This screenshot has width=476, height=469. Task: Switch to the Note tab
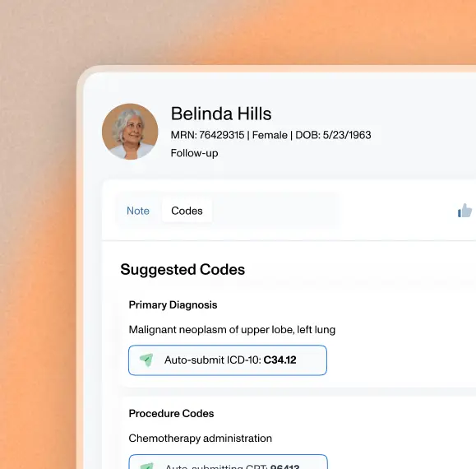click(138, 211)
